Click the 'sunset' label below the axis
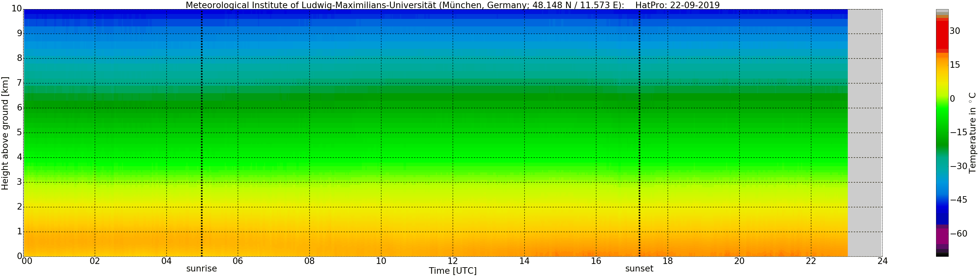The image size is (980, 277). pos(639,269)
